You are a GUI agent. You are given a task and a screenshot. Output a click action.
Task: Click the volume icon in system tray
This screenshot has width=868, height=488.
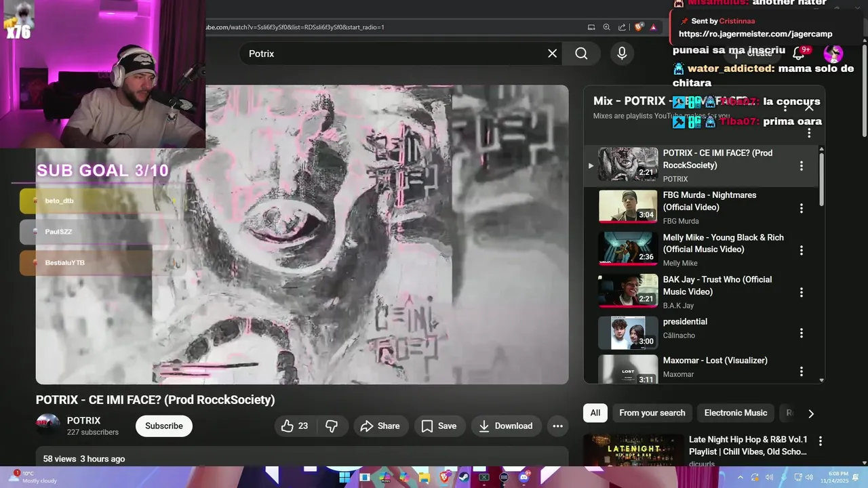(x=809, y=477)
